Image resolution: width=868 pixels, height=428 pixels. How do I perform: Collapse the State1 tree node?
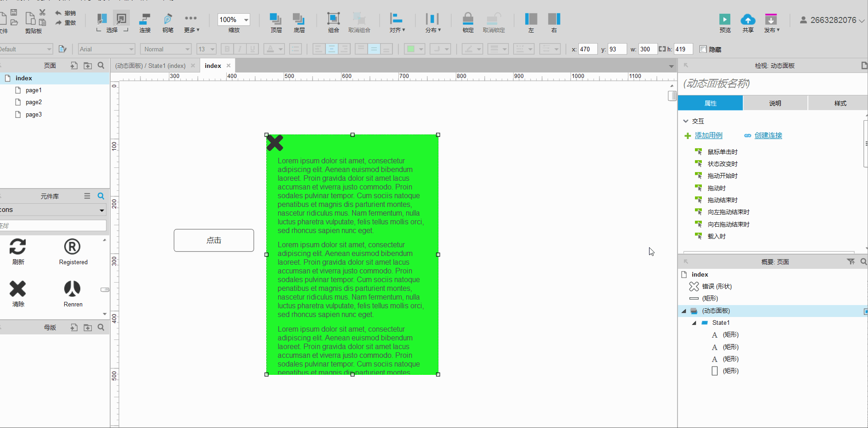pos(694,323)
